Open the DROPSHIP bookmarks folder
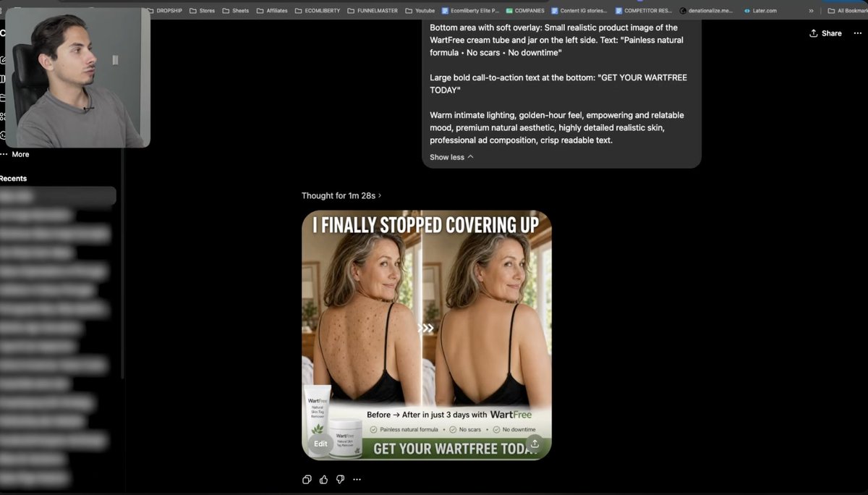Screen dimensions: 868x495 [165, 11]
